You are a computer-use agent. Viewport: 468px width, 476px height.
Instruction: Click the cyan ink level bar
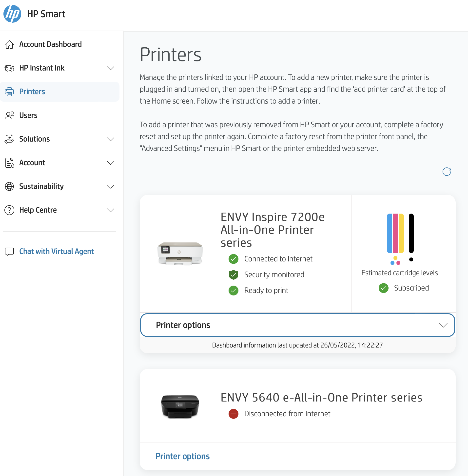click(390, 233)
